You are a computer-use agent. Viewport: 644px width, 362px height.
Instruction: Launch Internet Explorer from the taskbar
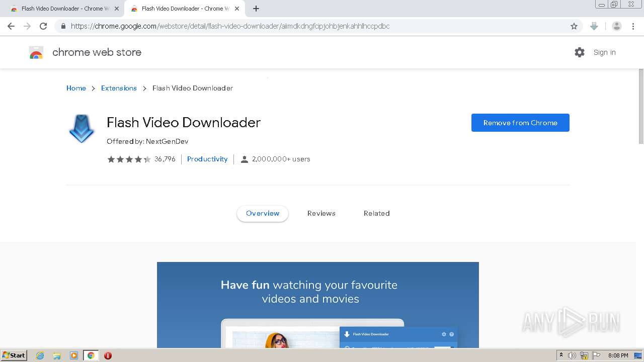coord(40,355)
